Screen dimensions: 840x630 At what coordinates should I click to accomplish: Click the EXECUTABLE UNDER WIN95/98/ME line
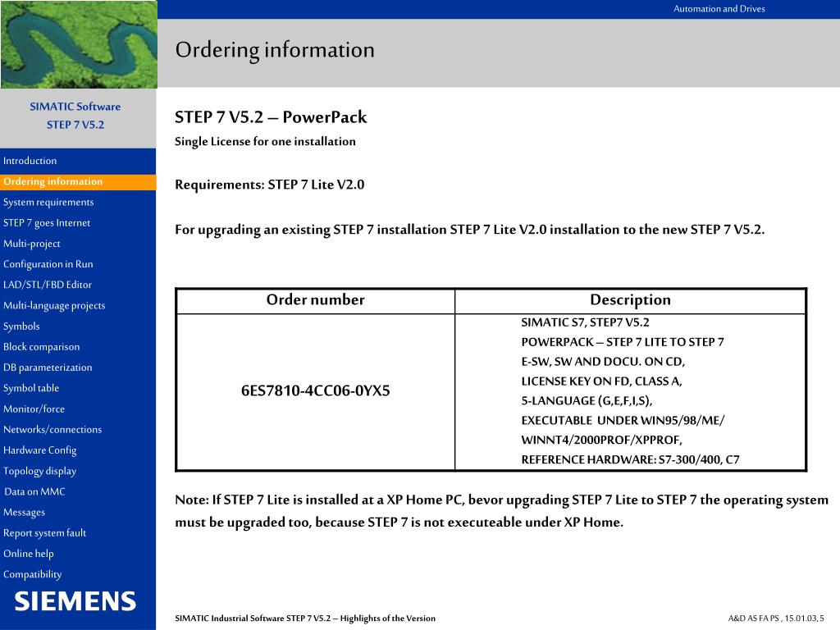[x=623, y=421]
